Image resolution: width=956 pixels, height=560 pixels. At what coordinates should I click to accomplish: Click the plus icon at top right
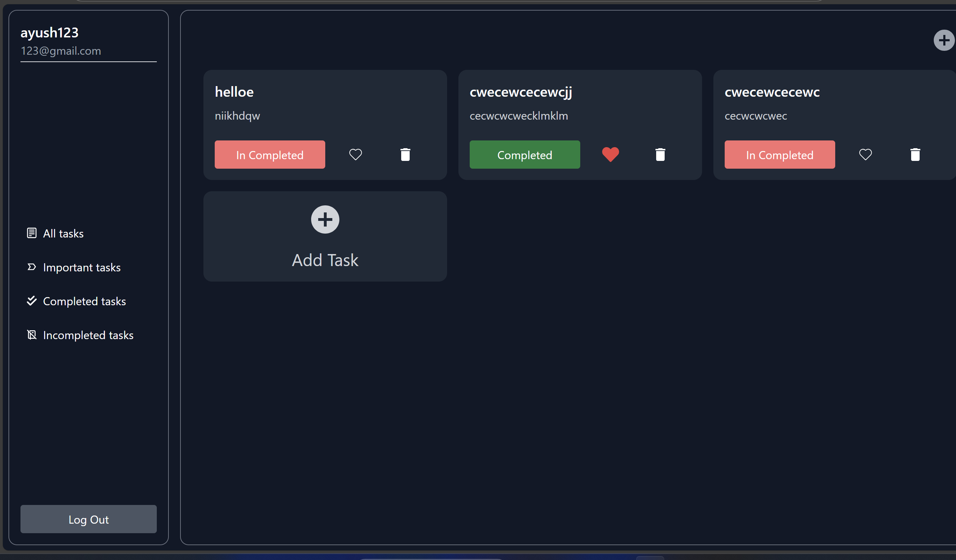[x=944, y=40]
